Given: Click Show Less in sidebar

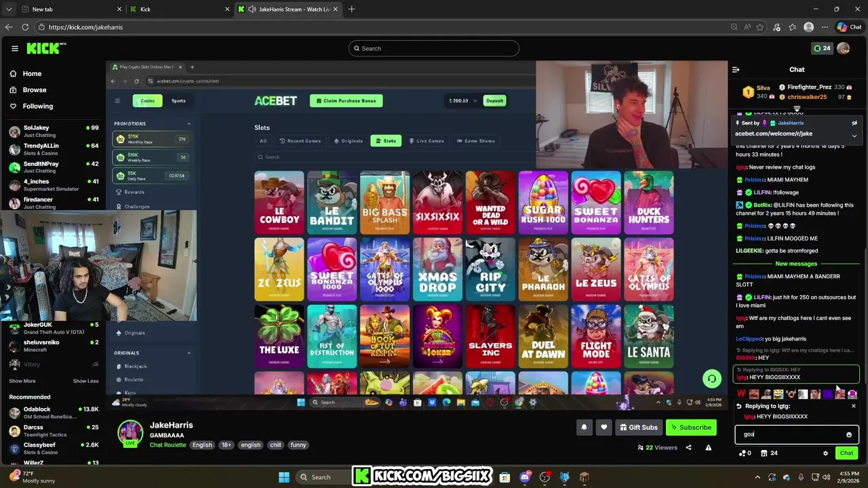Looking at the screenshot, I should tap(85, 381).
